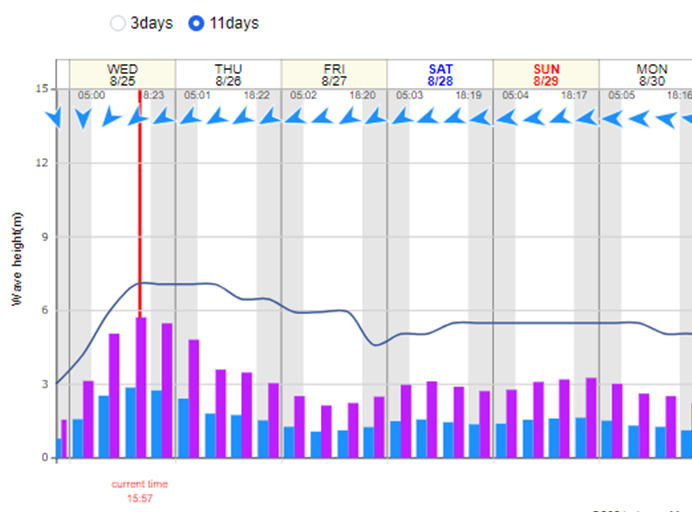Click wind arrow under THU 18:22 sunset time
Viewport: 692px width, 512px height.
coord(268,118)
